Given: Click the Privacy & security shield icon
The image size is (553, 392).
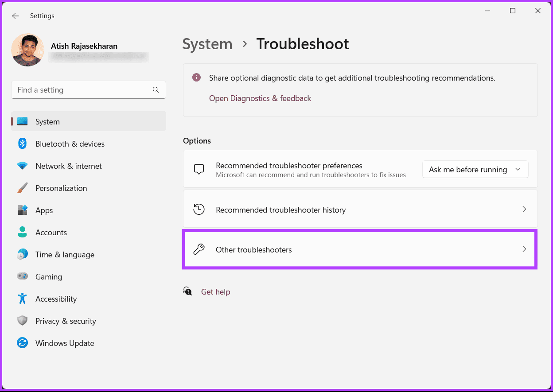Looking at the screenshot, I should coord(23,321).
